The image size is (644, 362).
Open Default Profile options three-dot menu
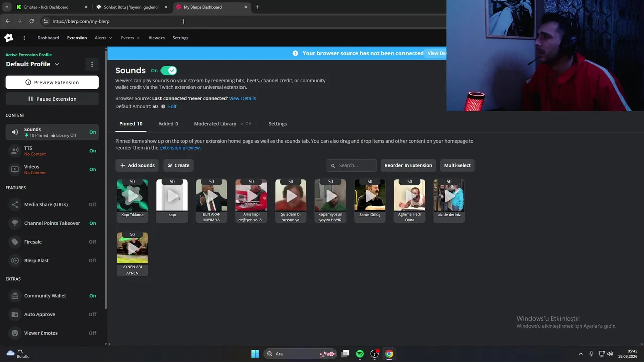pyautogui.click(x=92, y=64)
